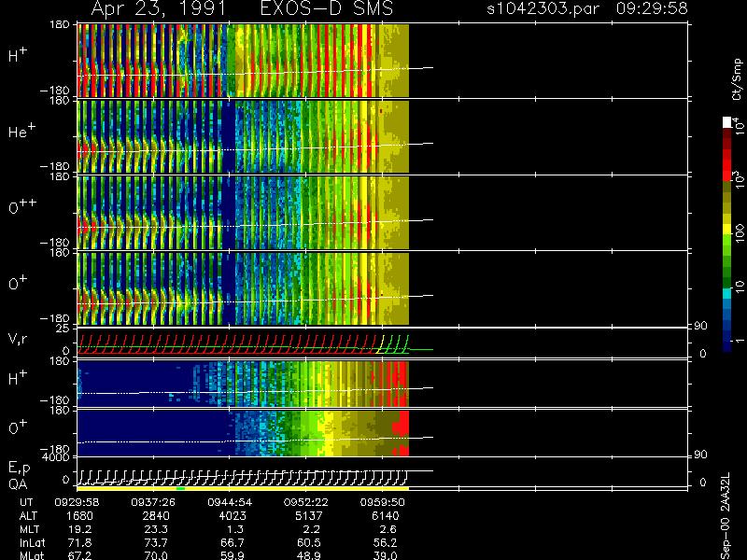Click the MLT value "1.3"

[236, 529]
